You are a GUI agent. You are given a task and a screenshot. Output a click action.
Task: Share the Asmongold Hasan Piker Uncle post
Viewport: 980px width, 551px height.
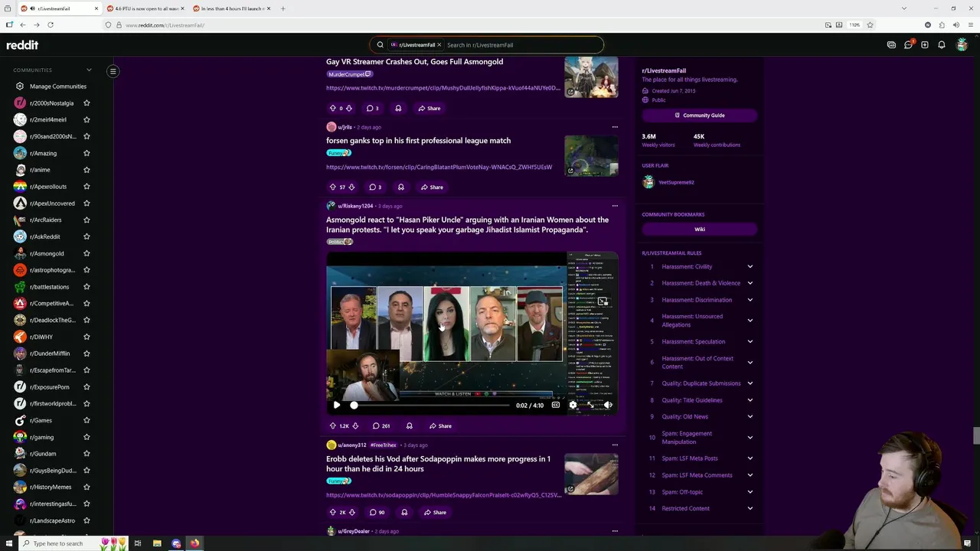click(x=440, y=425)
